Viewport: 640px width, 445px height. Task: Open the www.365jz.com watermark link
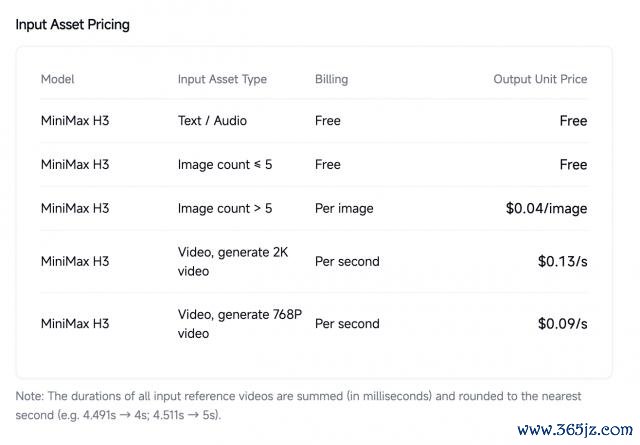(x=575, y=430)
